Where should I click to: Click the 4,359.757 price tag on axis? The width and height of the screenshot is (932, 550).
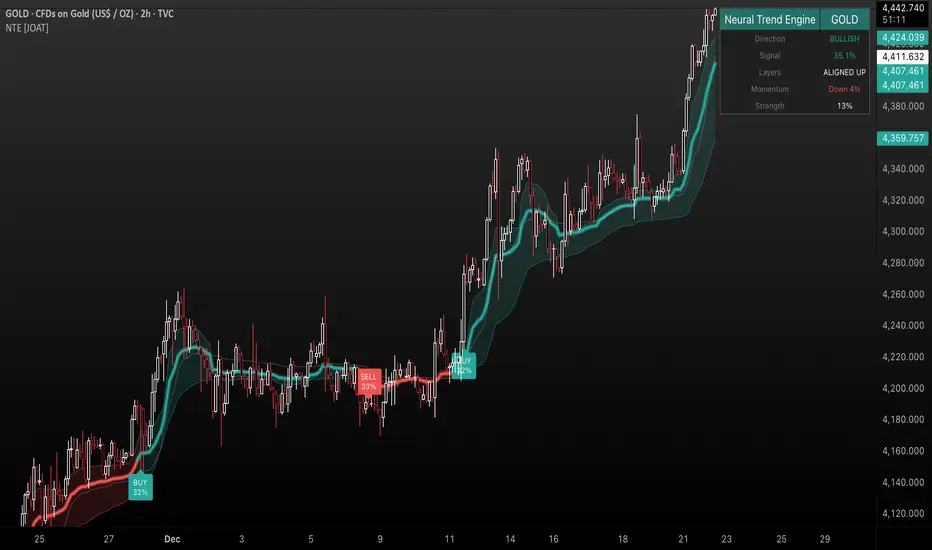tap(903, 139)
